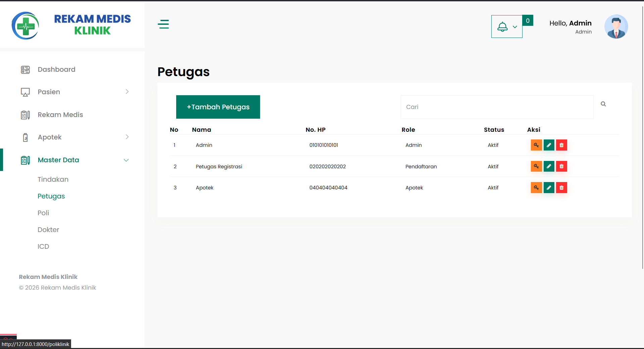This screenshot has height=349, width=644.
Task: Click the Dashboard sidebar icon
Action: tap(25, 70)
